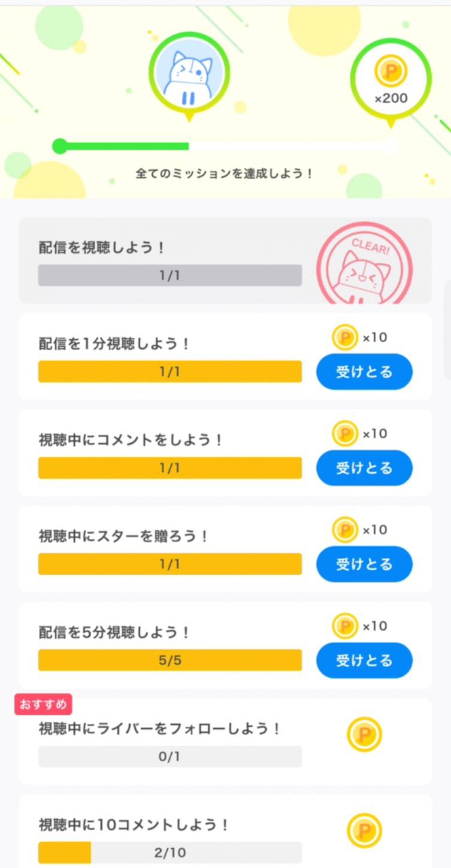Click coin for ライバーをフォロー mission

[364, 734]
